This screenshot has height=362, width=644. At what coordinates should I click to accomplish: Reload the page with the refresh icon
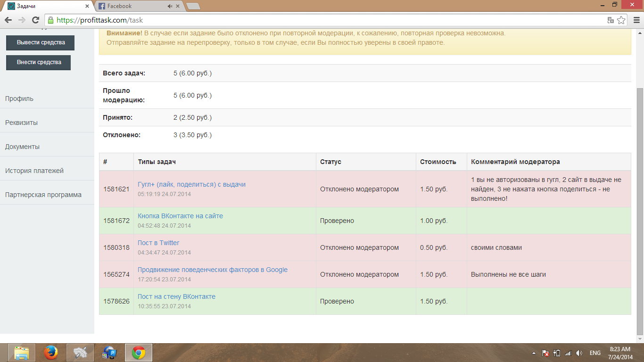(35, 20)
